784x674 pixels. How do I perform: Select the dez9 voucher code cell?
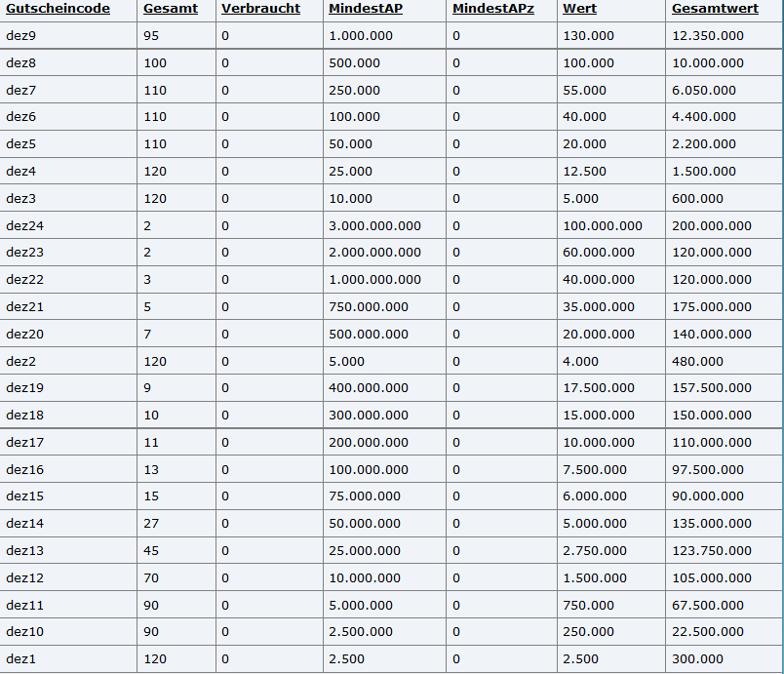click(x=21, y=36)
